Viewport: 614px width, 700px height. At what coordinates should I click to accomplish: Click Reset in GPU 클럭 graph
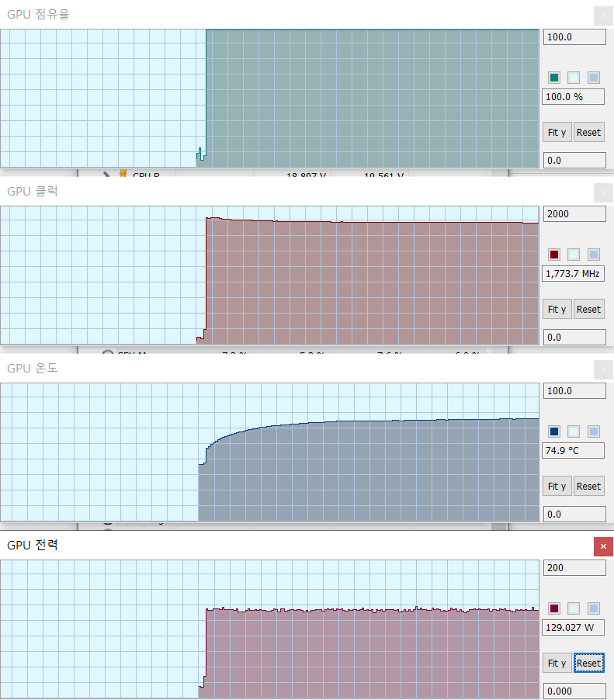coord(588,309)
